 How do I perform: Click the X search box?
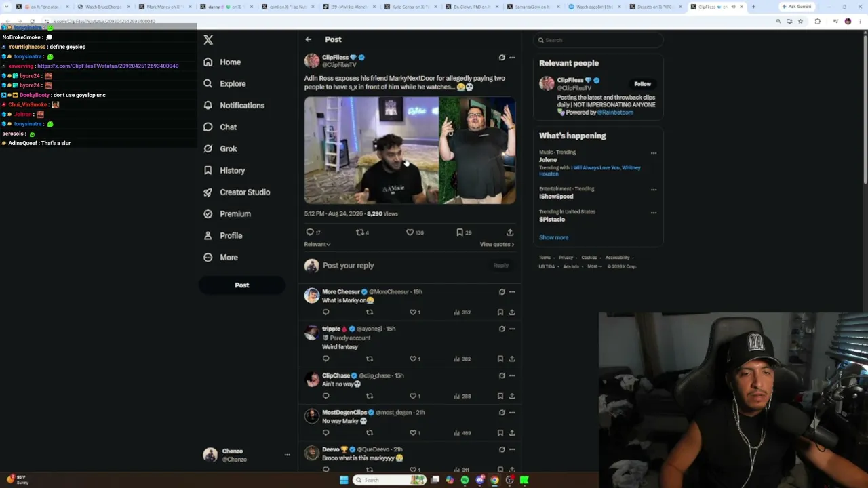(x=597, y=40)
